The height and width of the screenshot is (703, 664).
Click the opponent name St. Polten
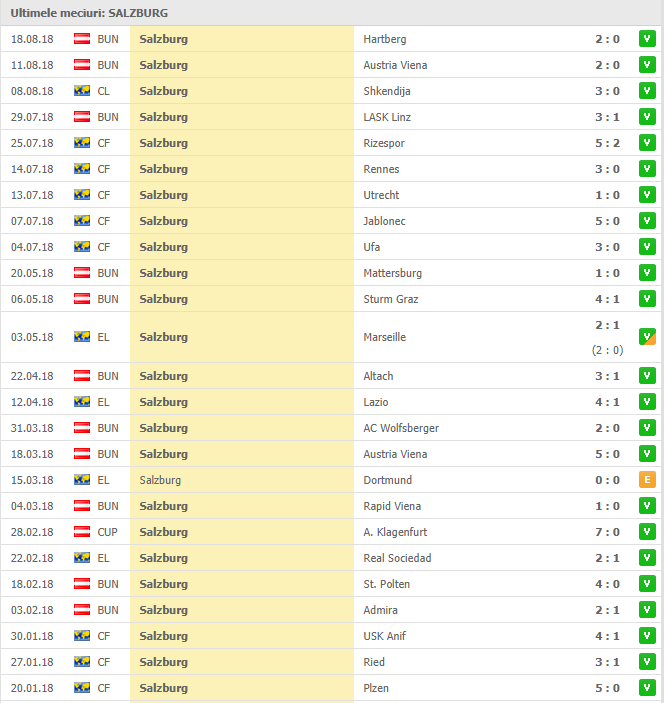point(386,584)
